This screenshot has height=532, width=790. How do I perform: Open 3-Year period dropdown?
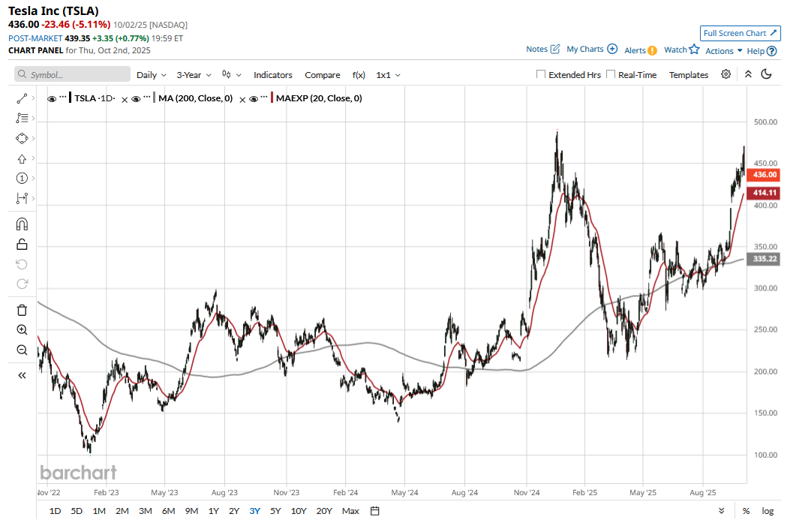tap(194, 74)
